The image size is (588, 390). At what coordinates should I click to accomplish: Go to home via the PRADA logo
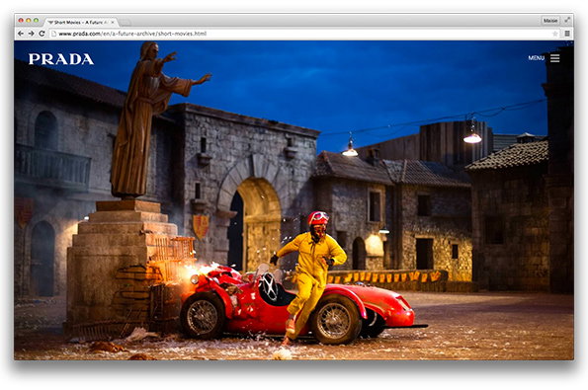click(x=61, y=59)
